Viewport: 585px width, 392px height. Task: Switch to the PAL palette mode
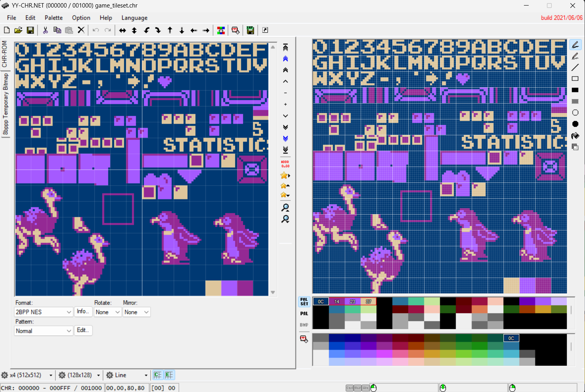304,314
